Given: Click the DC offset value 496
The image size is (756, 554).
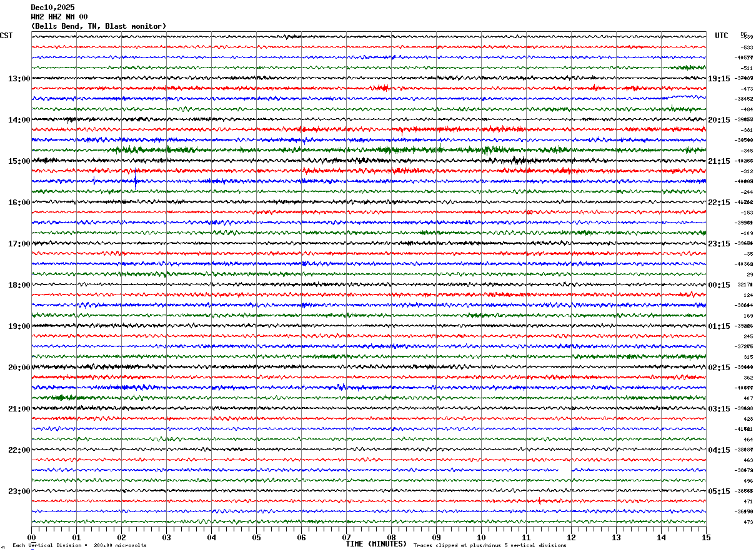Looking at the screenshot, I should pos(748,481).
